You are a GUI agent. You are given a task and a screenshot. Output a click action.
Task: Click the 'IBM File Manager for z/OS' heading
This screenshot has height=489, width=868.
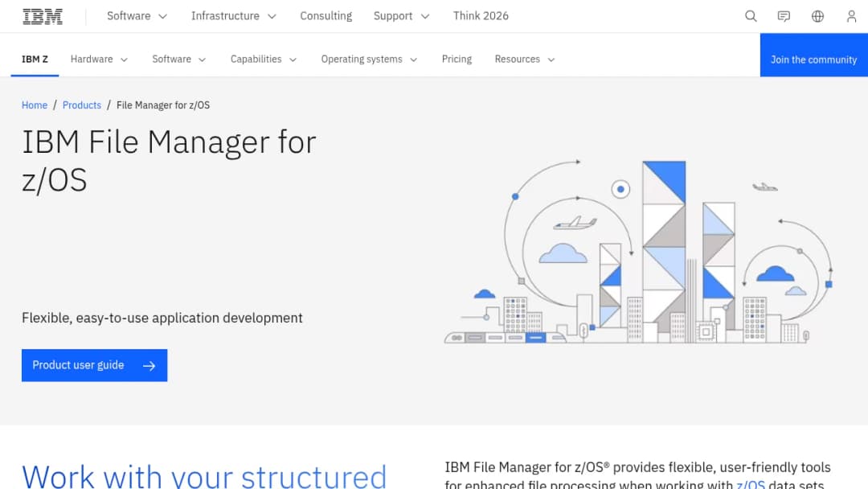[x=169, y=161]
